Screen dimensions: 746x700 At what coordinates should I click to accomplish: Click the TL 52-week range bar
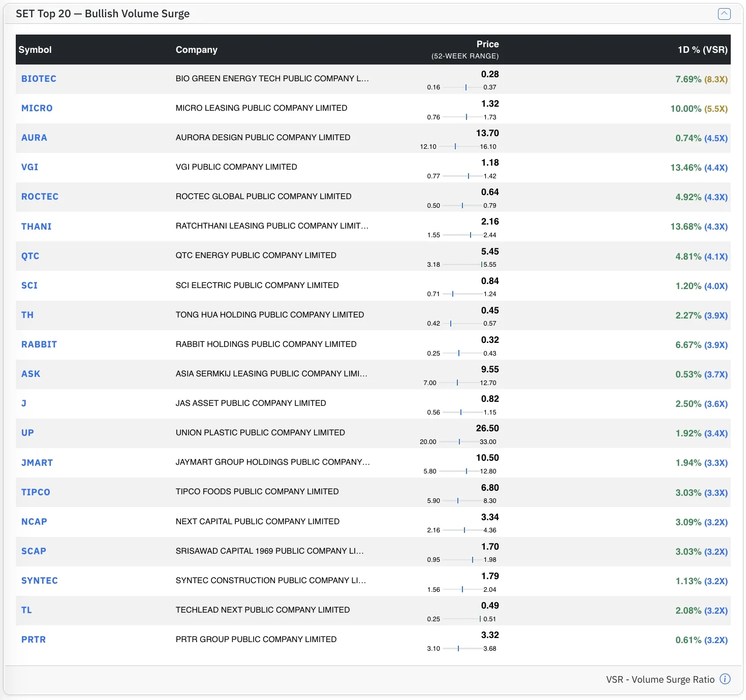(462, 619)
